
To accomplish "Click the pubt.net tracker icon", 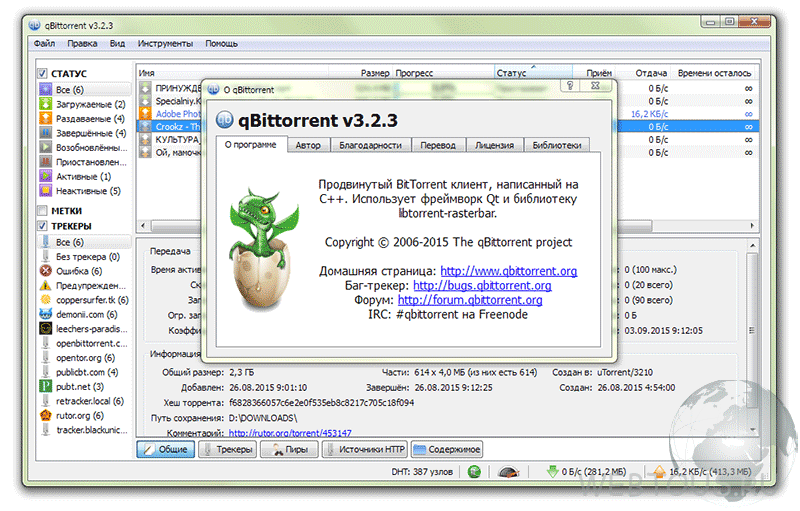I will coord(45,387).
